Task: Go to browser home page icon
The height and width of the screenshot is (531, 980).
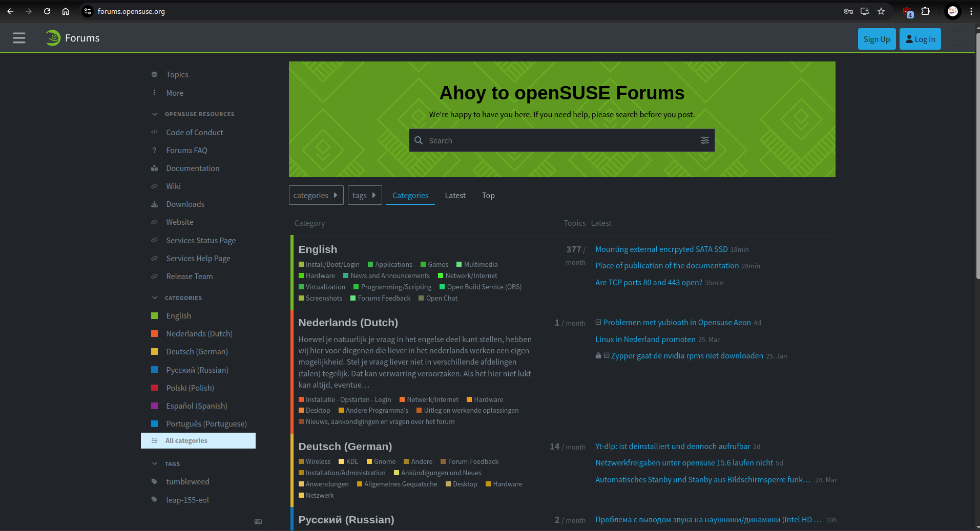Action: 66,11
